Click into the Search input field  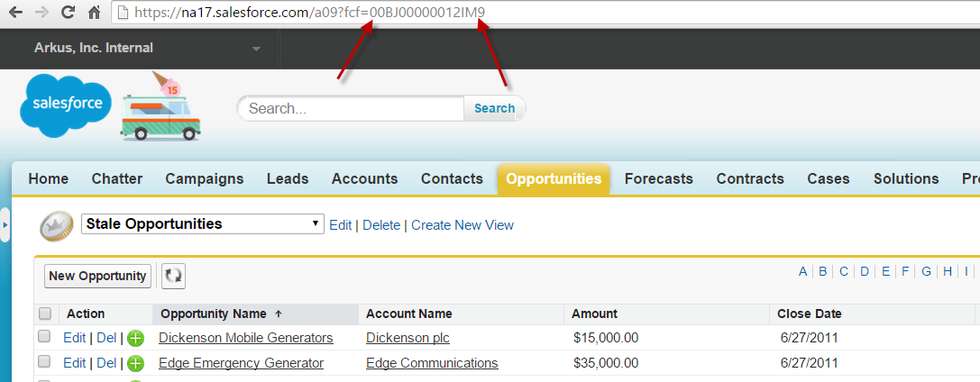352,108
